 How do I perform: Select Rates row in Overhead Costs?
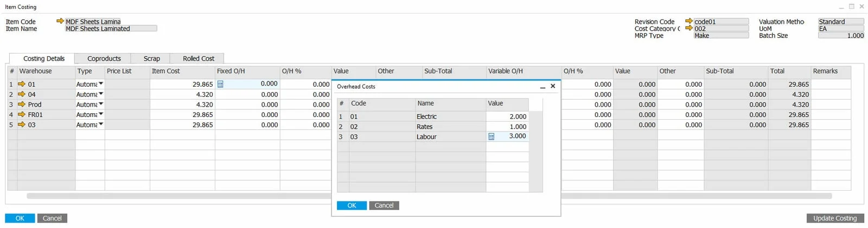432,127
